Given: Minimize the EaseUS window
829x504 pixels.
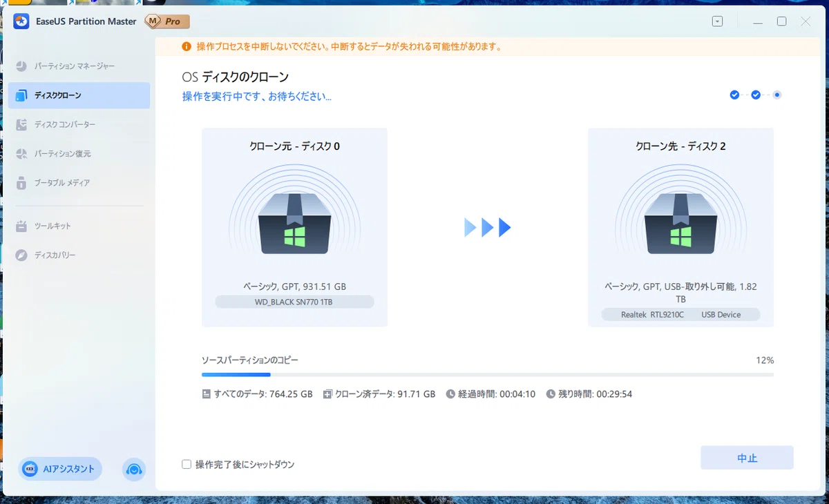Looking at the screenshot, I should (x=758, y=21).
